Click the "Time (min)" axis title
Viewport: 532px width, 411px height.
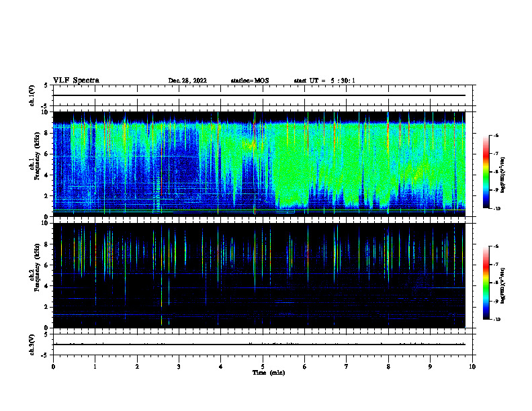[269, 373]
